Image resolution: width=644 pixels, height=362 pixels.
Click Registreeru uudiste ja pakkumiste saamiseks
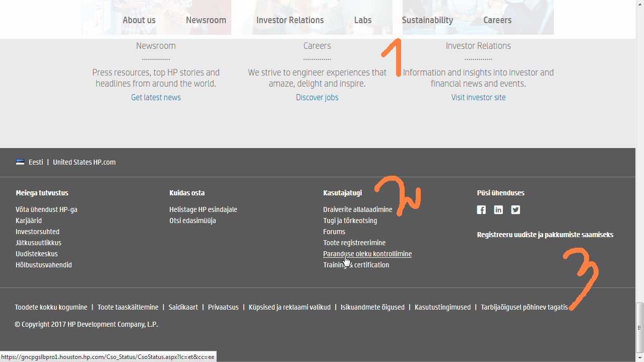coord(545,235)
